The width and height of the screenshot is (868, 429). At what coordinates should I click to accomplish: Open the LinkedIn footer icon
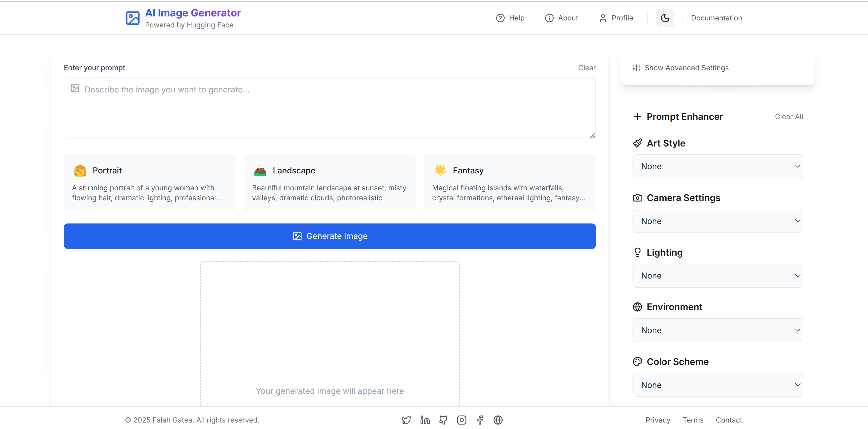(425, 420)
